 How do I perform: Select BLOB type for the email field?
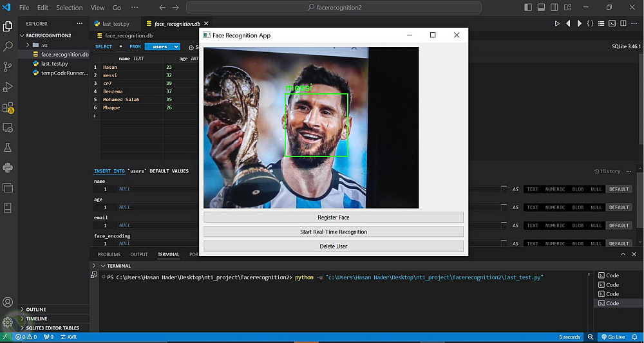[x=578, y=225]
